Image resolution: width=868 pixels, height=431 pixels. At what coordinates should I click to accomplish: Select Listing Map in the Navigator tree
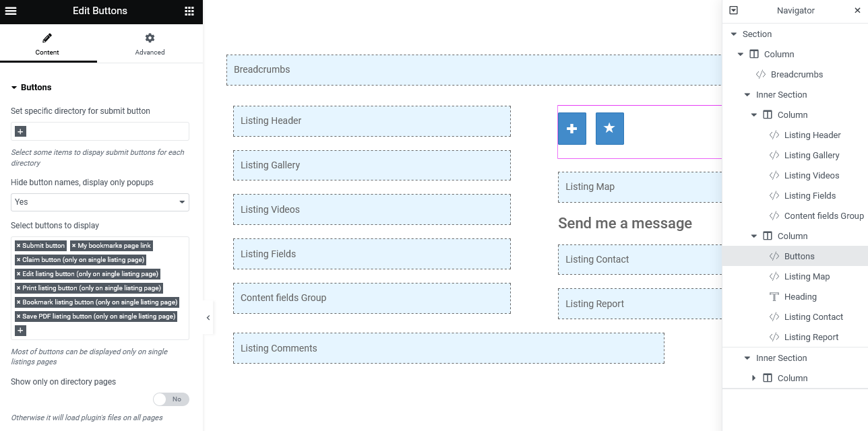point(807,277)
